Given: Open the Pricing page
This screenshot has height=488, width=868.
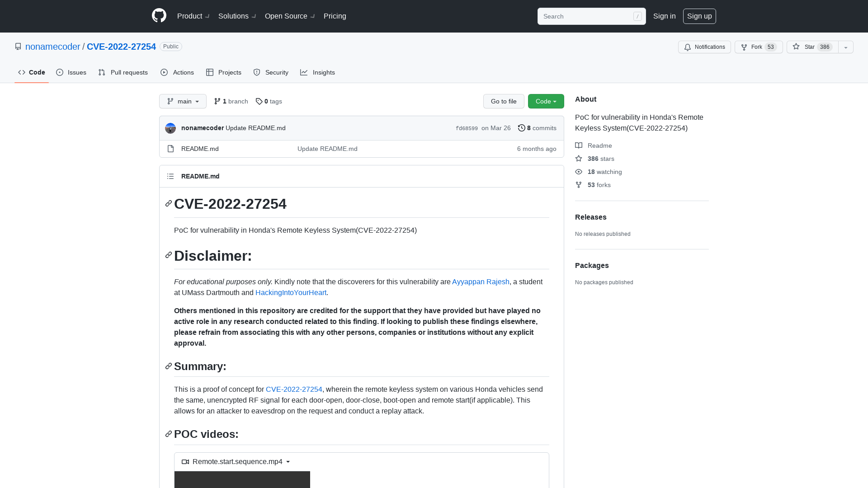Looking at the screenshot, I should (335, 16).
